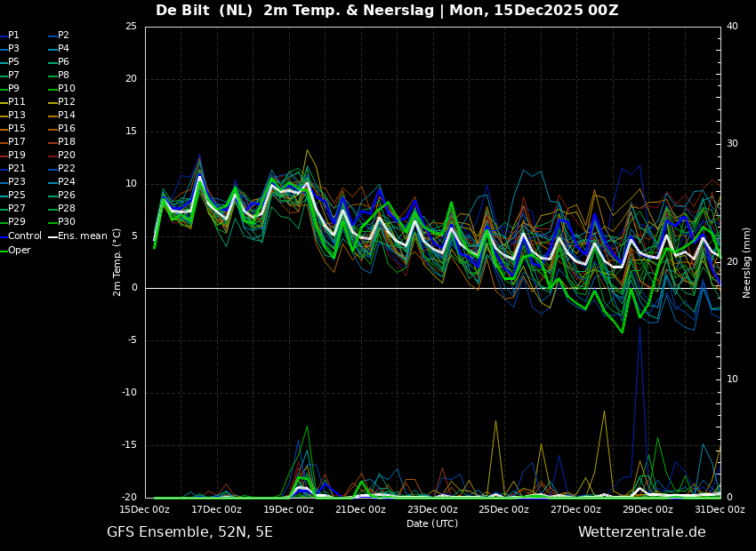Click the 25 tick on temperature axis
The width and height of the screenshot is (756, 551).
(x=131, y=27)
